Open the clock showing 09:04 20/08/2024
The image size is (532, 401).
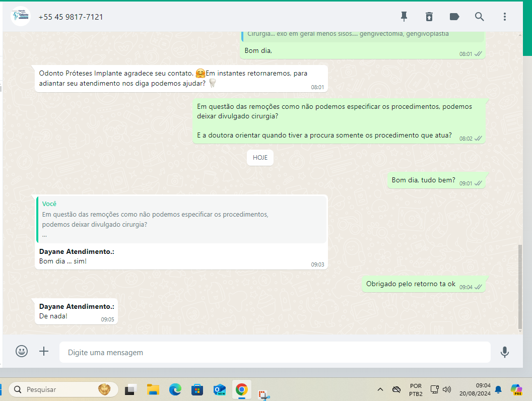point(475,389)
